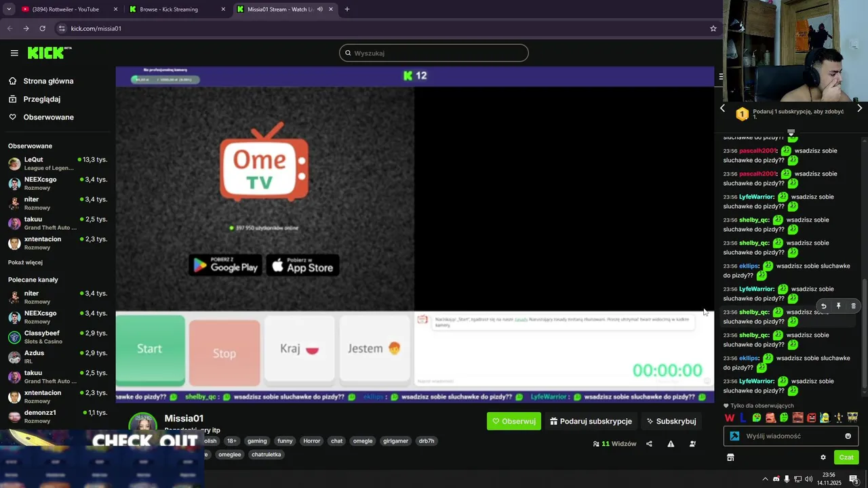The width and height of the screenshot is (868, 488).
Task: Open the Windows notification center
Action: (854, 479)
